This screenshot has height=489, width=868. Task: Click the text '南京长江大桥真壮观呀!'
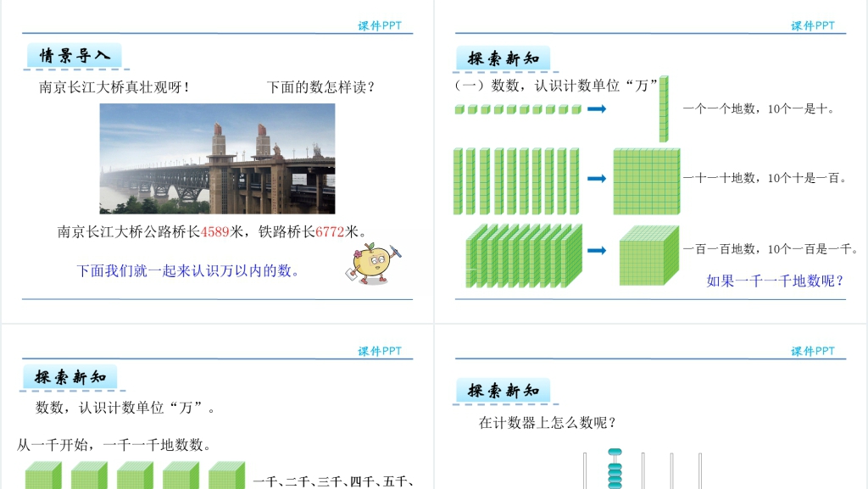114,86
